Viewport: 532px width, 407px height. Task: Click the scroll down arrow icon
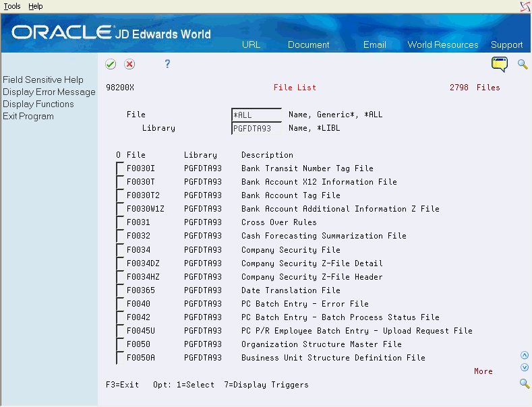coord(525,367)
